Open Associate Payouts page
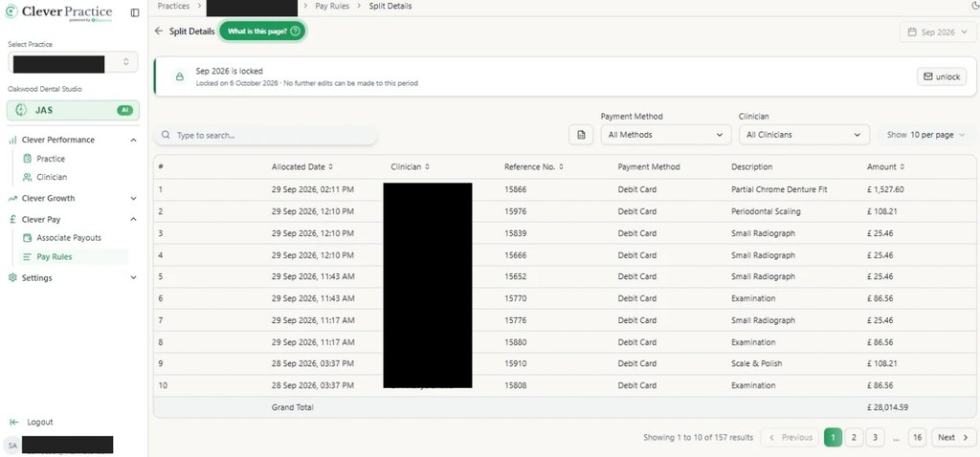This screenshot has width=980, height=457. coord(68,238)
